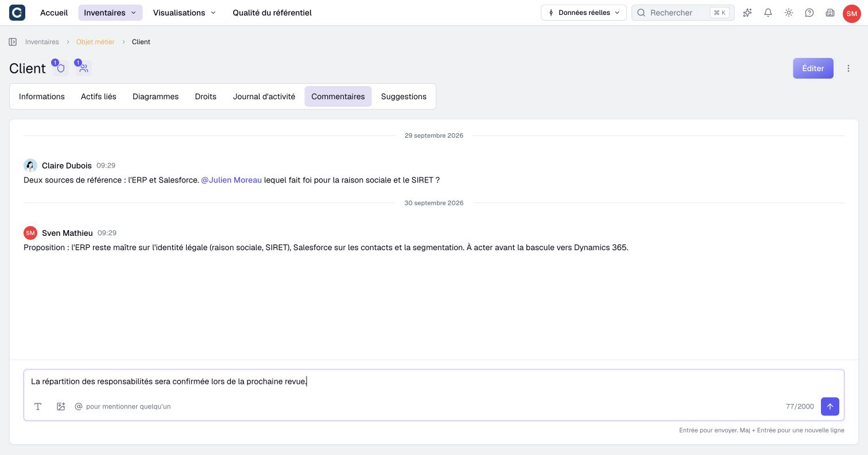Switch to the Actifs liés tab
This screenshot has width=868, height=455.
pyautogui.click(x=99, y=96)
